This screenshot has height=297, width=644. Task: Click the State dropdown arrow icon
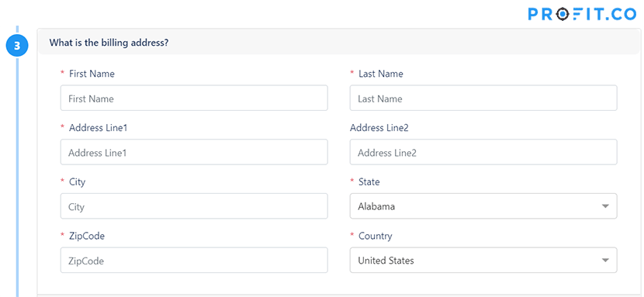[605, 206]
